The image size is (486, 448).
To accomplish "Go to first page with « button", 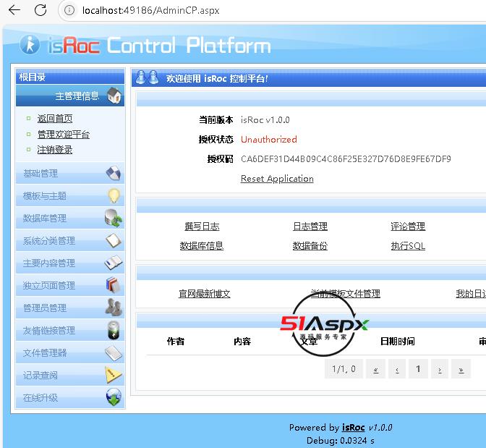I will click(375, 369).
